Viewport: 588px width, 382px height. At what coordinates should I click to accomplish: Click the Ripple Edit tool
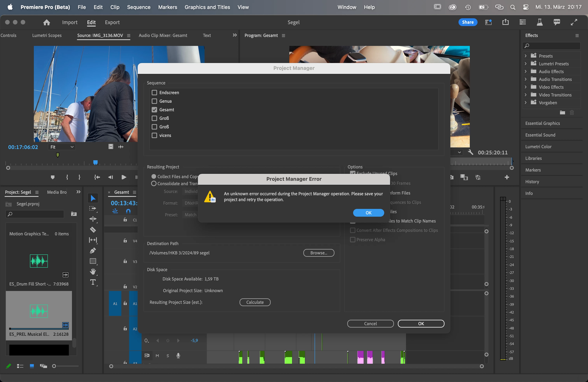[x=93, y=219]
